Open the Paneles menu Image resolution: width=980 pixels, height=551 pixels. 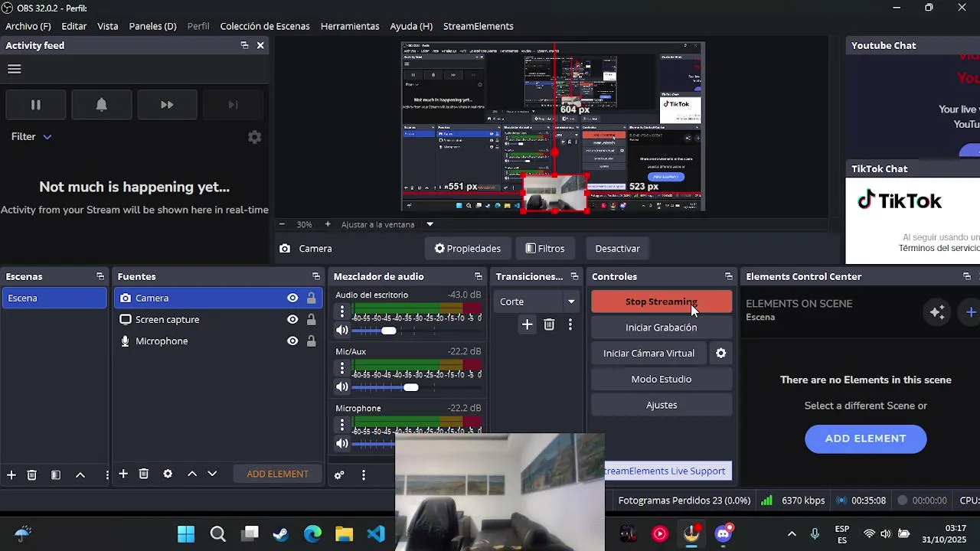click(152, 26)
